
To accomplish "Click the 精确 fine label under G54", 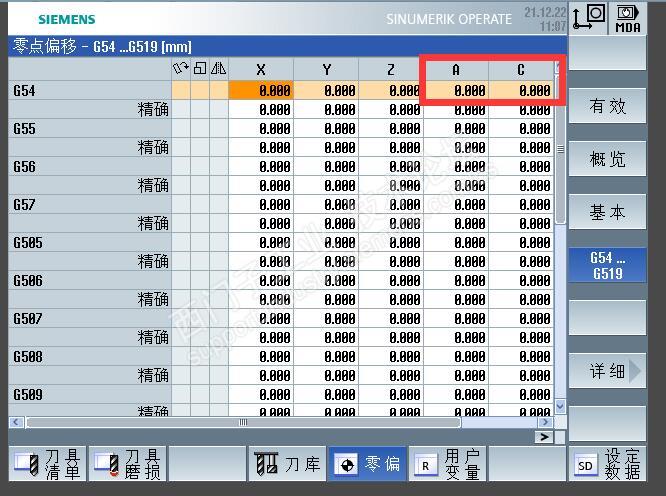I will tap(153, 110).
